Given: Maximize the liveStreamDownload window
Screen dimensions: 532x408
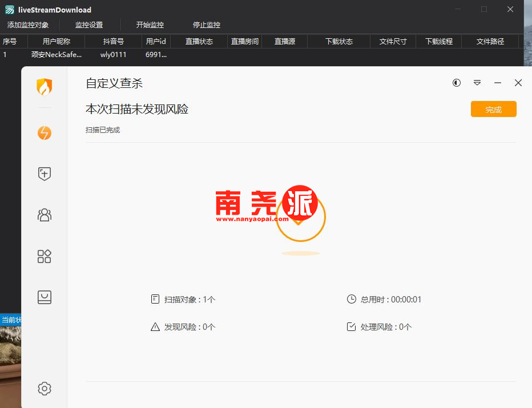Looking at the screenshot, I should click(484, 9).
